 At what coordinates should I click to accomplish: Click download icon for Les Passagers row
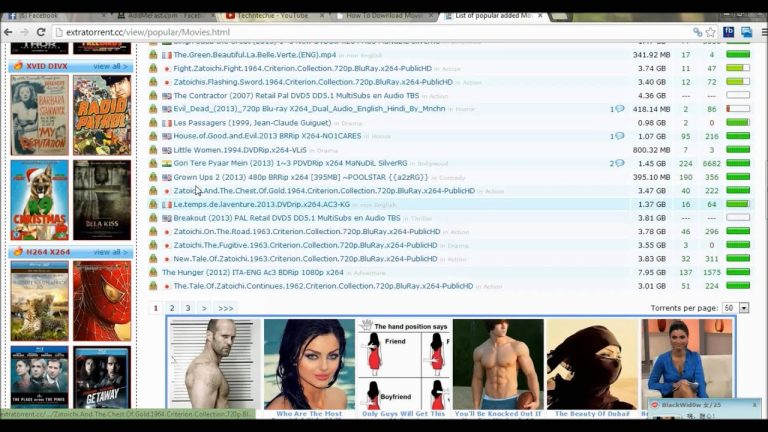click(x=153, y=122)
